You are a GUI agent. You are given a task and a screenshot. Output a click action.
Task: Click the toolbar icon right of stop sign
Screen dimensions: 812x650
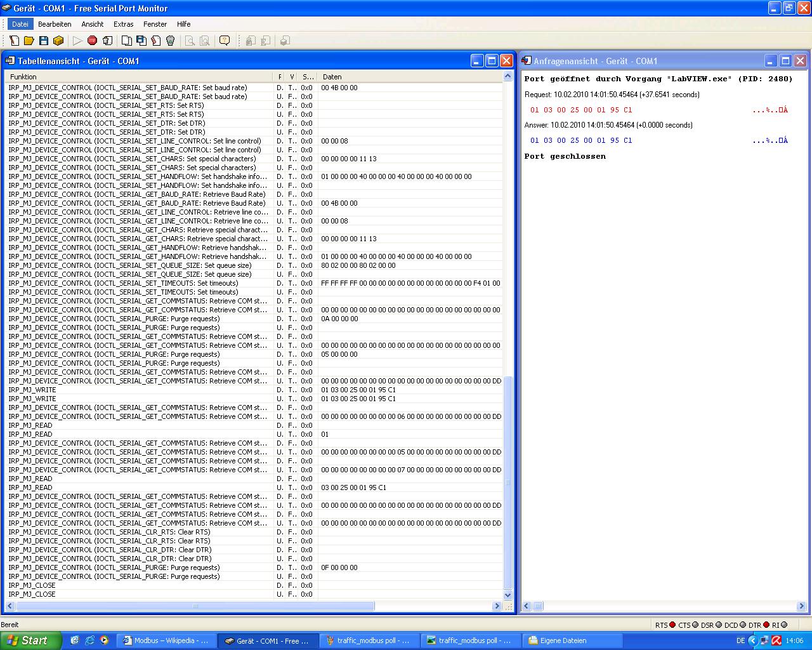tap(107, 41)
